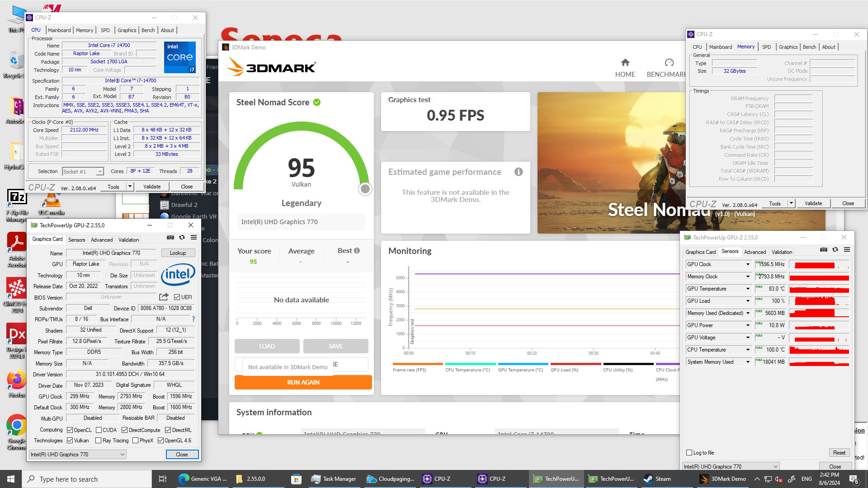The width and height of the screenshot is (868, 488).
Task: Open the notifications center icon
Action: [x=854, y=479]
